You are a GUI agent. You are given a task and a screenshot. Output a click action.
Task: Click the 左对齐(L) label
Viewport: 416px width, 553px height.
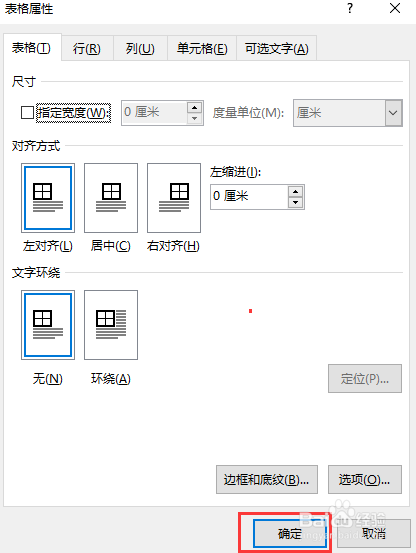(x=48, y=246)
